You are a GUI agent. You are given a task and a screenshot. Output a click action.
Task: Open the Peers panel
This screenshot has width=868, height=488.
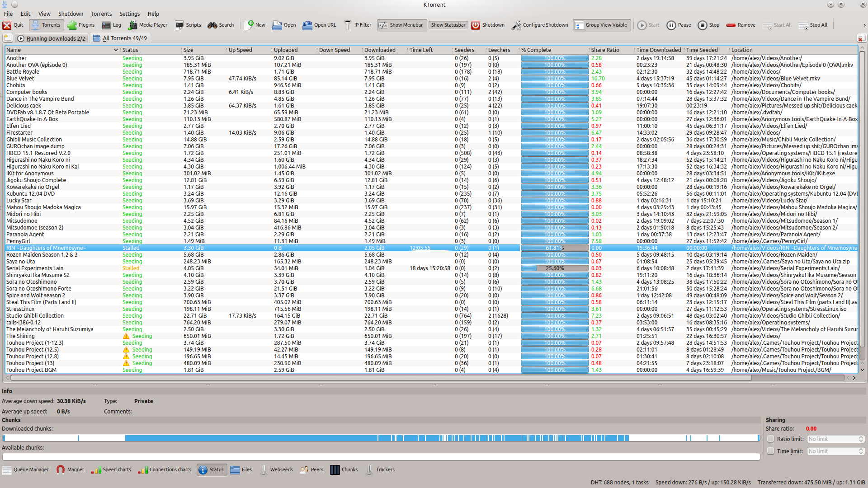(x=311, y=470)
